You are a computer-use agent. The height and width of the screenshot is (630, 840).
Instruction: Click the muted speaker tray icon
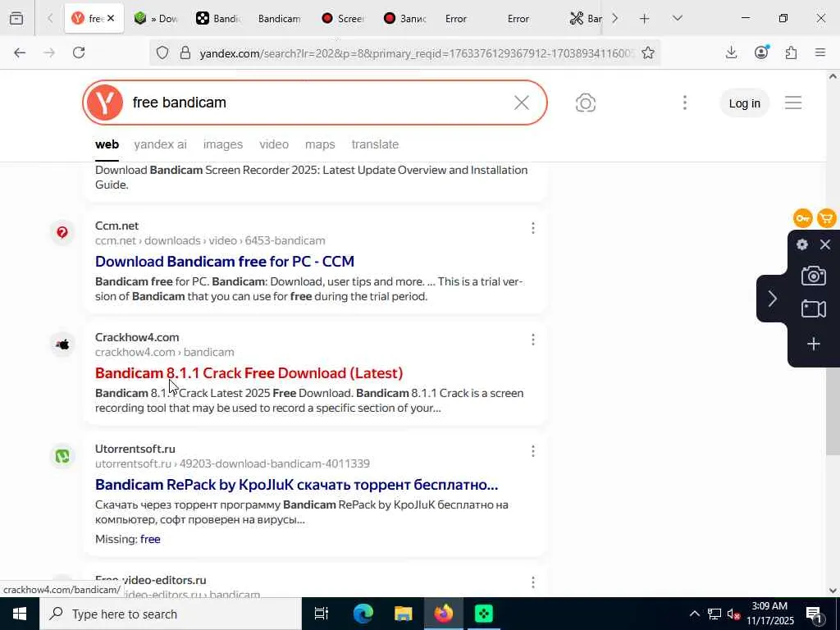[x=733, y=614]
